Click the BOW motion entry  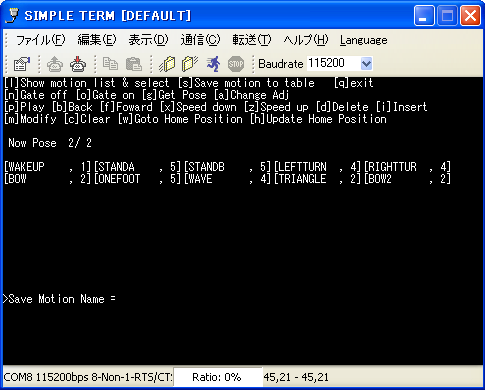[x=47, y=179]
